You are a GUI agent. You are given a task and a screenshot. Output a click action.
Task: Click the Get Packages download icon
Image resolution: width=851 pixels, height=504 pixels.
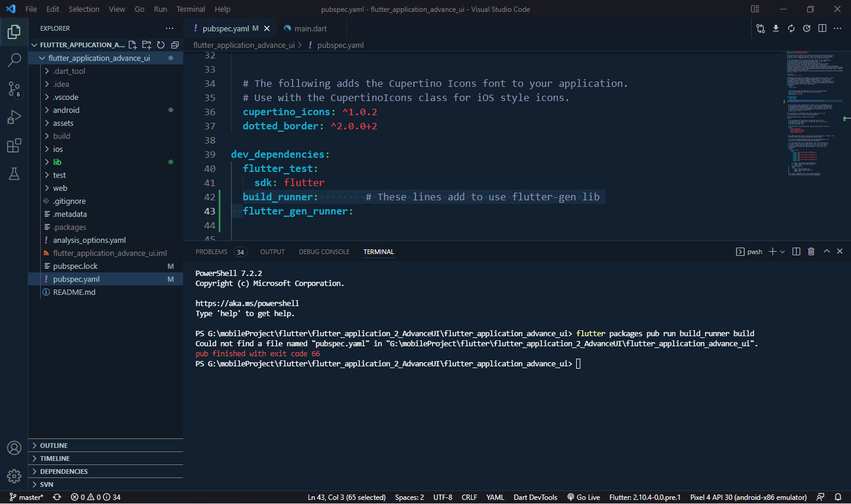776,28
